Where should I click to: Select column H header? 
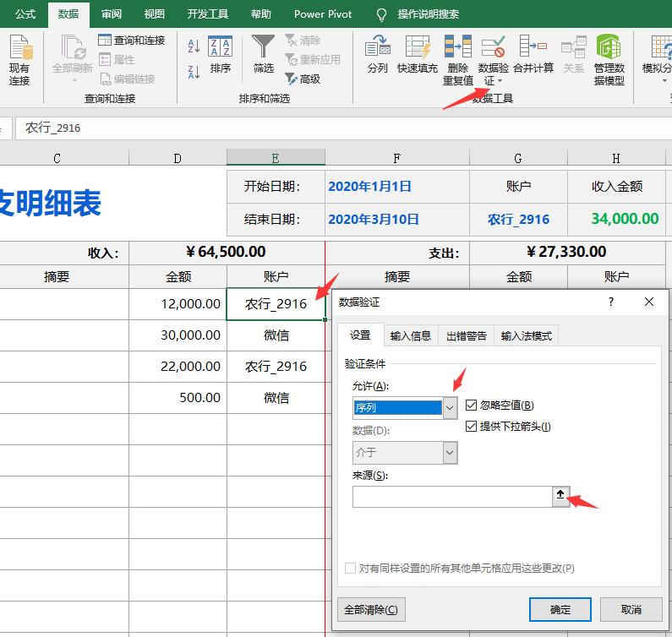[x=616, y=158]
